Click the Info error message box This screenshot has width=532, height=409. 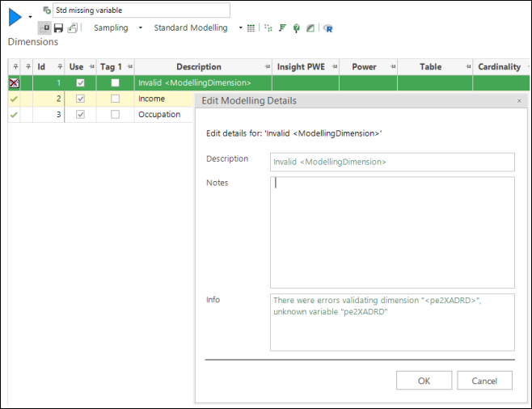[x=392, y=323]
